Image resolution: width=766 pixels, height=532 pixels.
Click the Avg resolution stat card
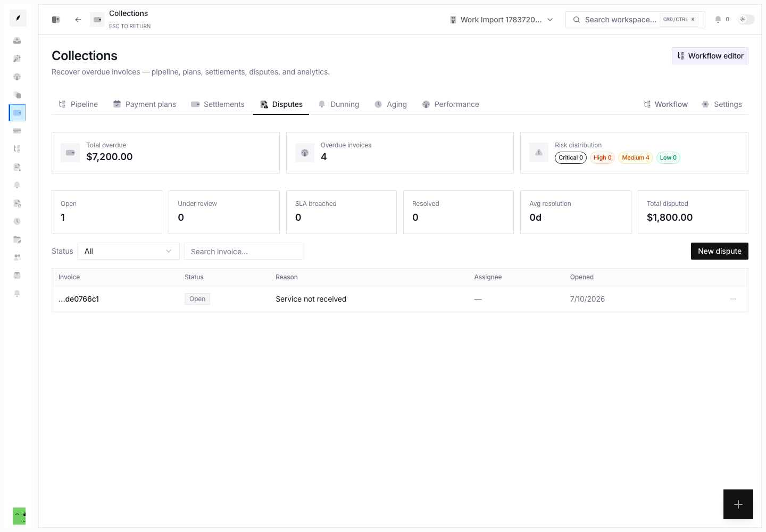click(x=576, y=212)
